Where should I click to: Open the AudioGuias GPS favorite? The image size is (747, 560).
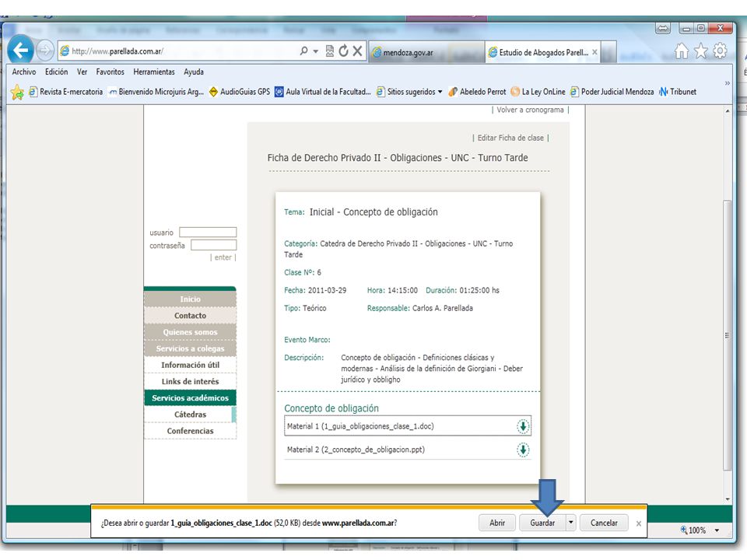tap(239, 92)
